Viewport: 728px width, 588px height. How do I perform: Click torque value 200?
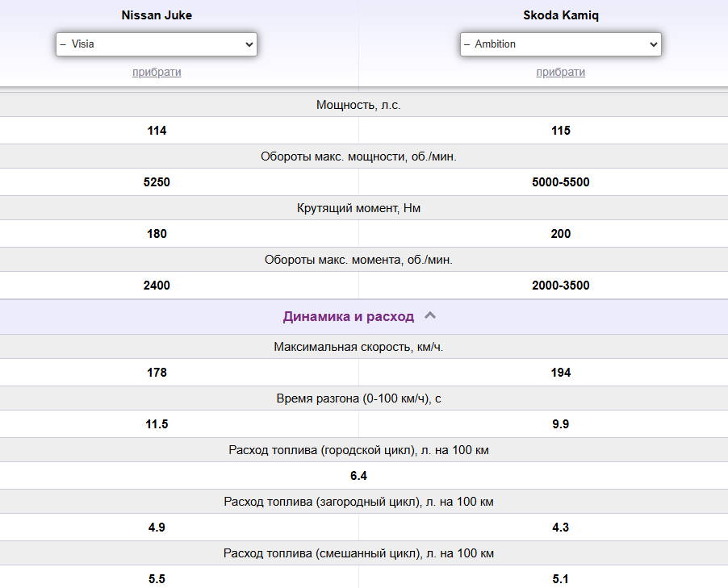pos(561,233)
